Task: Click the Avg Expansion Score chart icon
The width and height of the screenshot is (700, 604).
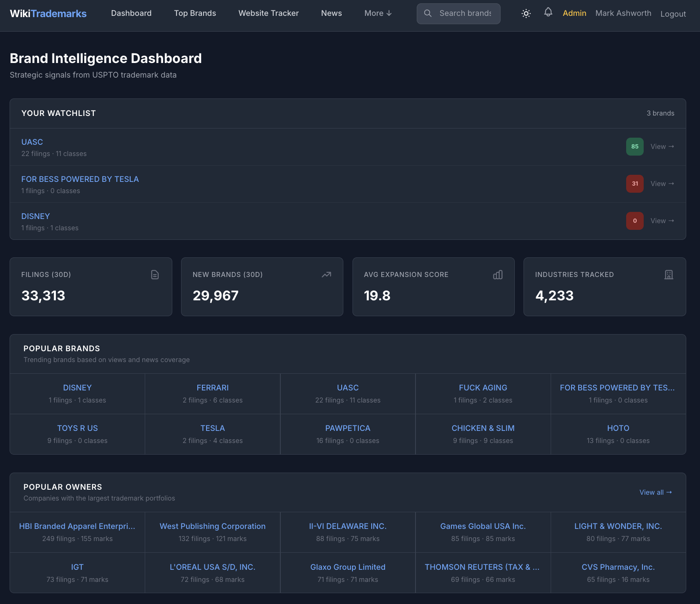Action: (x=498, y=274)
